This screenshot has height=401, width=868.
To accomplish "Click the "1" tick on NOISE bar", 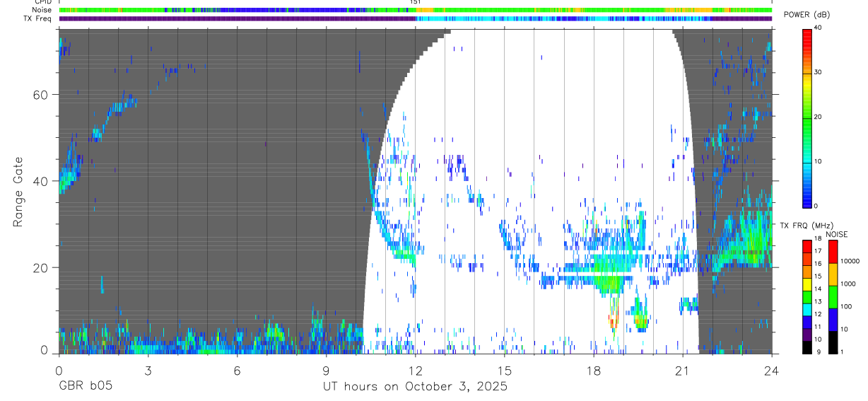I will (x=842, y=352).
